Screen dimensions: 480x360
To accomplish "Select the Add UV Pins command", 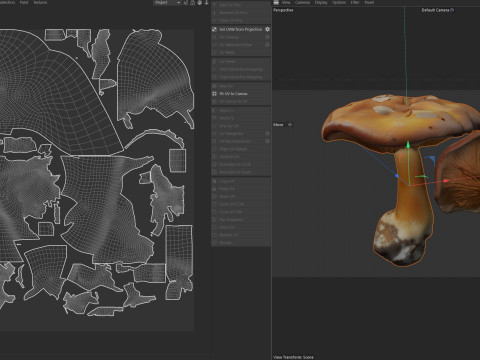I will tap(241, 5).
